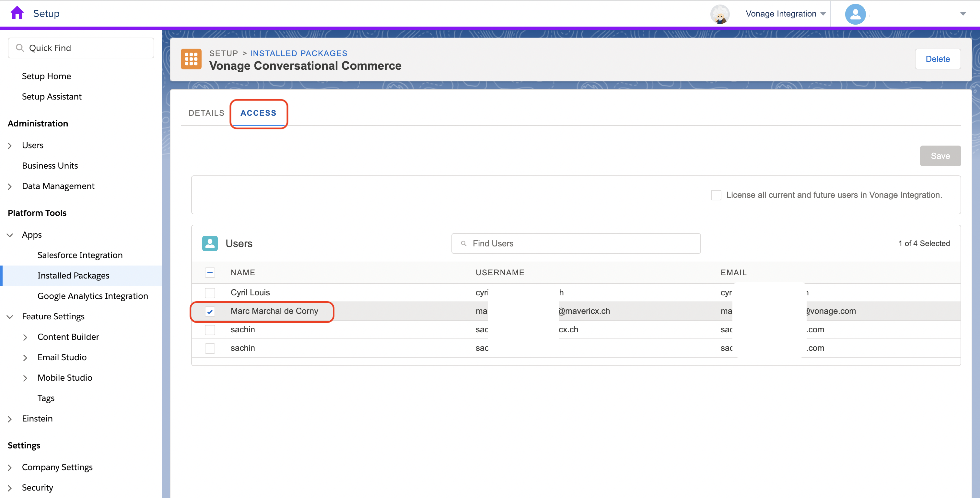Click the Marc Marchal de Corny name
The image size is (980, 498).
pos(274,311)
